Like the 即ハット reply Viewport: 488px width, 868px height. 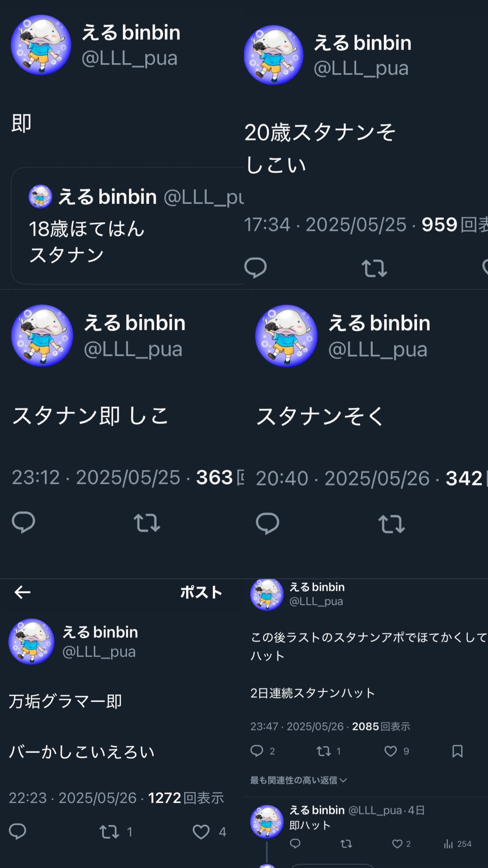[x=401, y=844]
